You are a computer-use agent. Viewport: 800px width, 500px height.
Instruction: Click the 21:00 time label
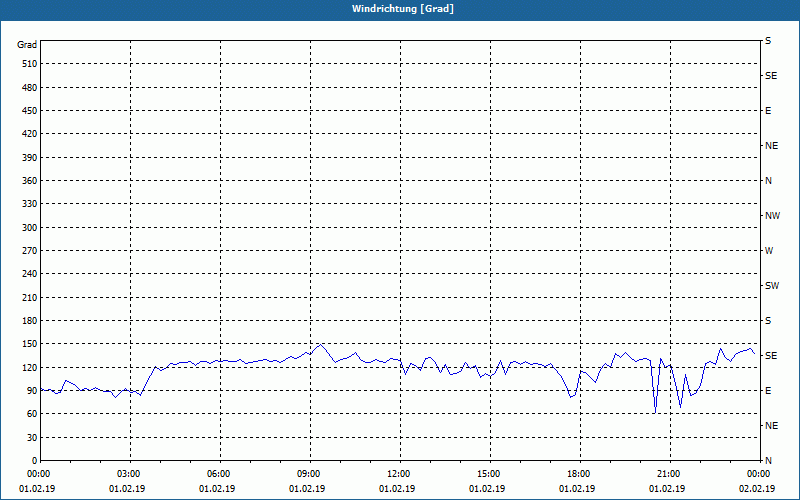coord(670,474)
